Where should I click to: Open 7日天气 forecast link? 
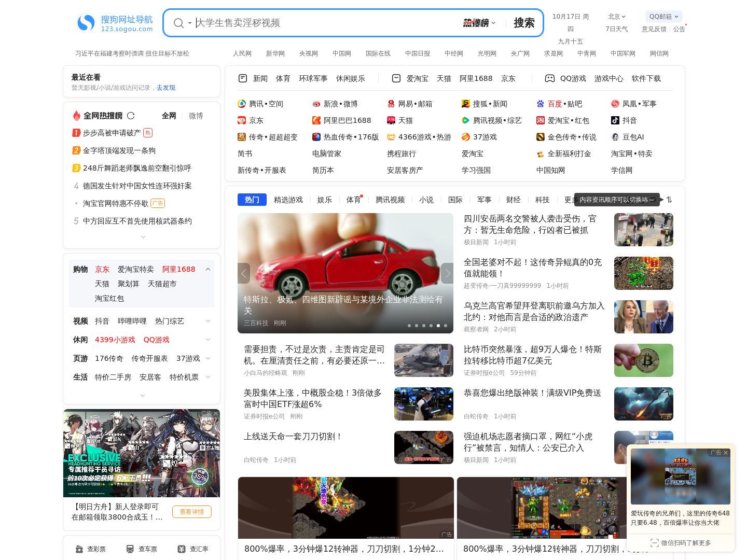tap(617, 29)
